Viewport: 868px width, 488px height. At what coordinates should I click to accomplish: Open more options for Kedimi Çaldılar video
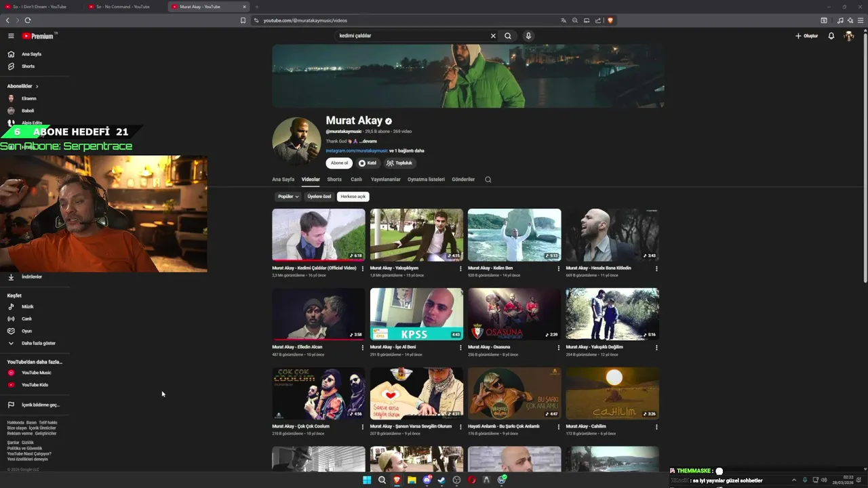(x=363, y=268)
